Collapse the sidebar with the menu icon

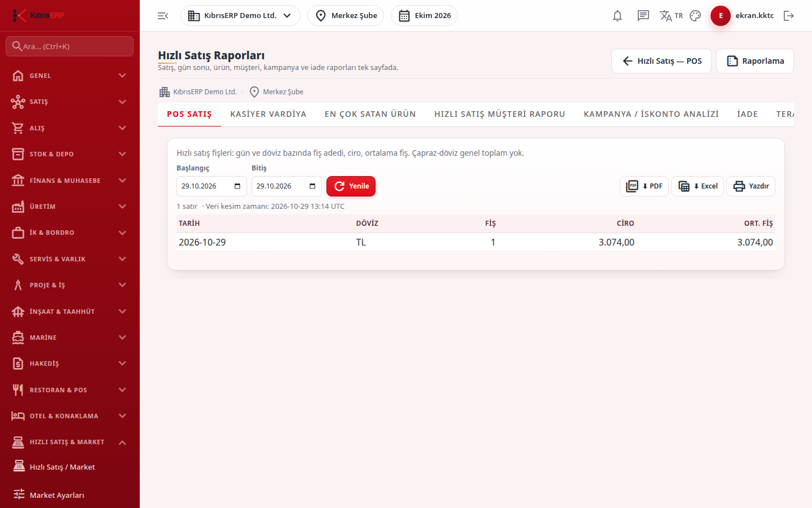click(x=163, y=16)
